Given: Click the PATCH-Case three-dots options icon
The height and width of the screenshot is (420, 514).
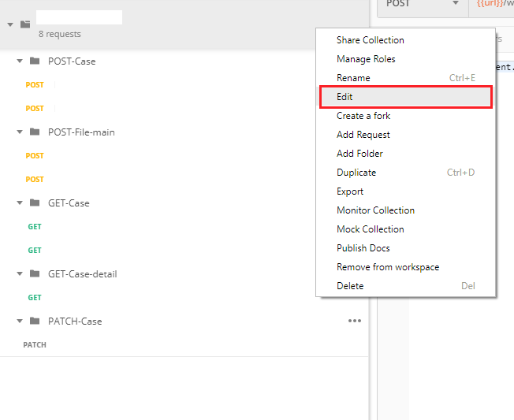Looking at the screenshot, I should coord(355,321).
